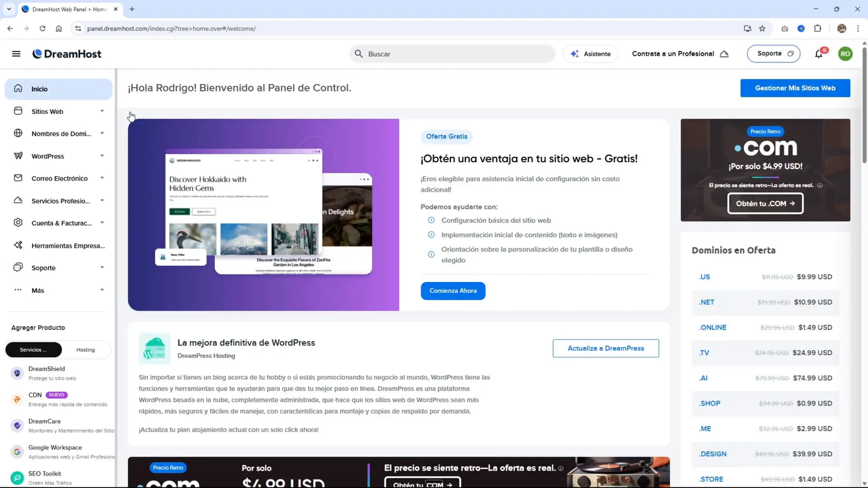Open the browser tab search dropdown
Screen dimensions: 868x488
(x=9, y=9)
